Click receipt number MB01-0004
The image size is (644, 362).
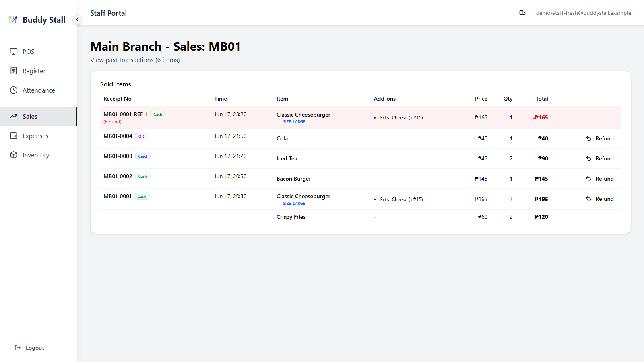(x=118, y=136)
